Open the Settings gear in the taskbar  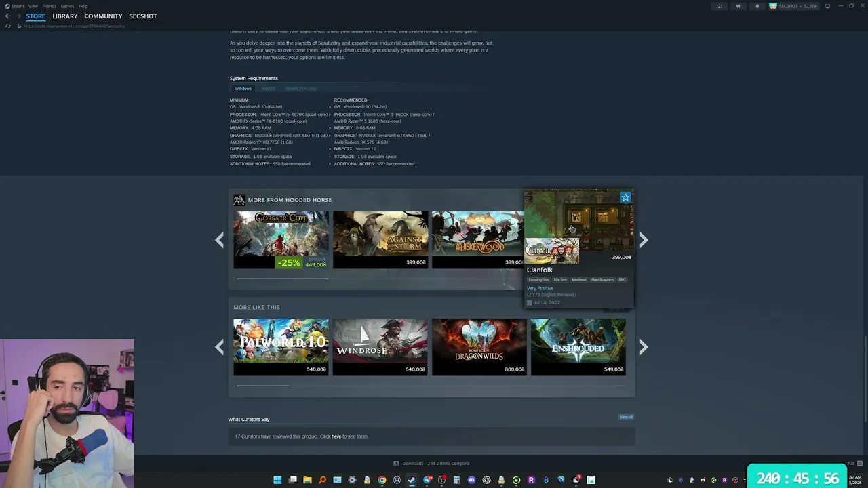[352, 480]
